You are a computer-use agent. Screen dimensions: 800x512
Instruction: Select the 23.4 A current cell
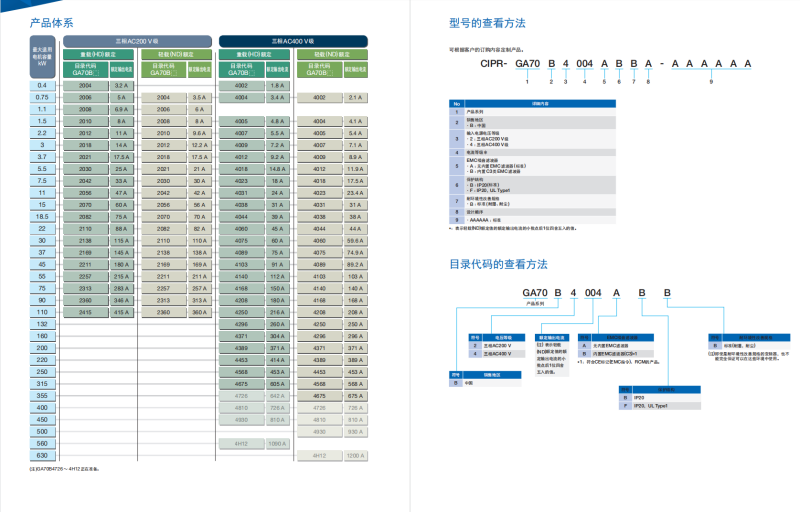(356, 193)
